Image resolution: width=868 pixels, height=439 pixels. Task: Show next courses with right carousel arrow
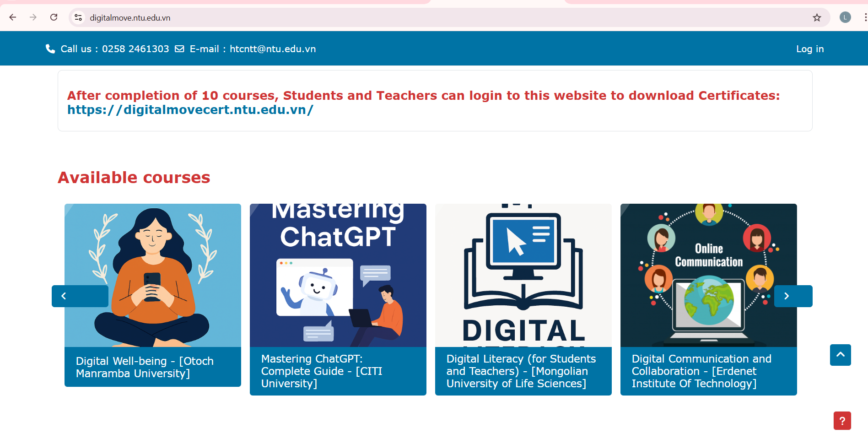pyautogui.click(x=787, y=296)
